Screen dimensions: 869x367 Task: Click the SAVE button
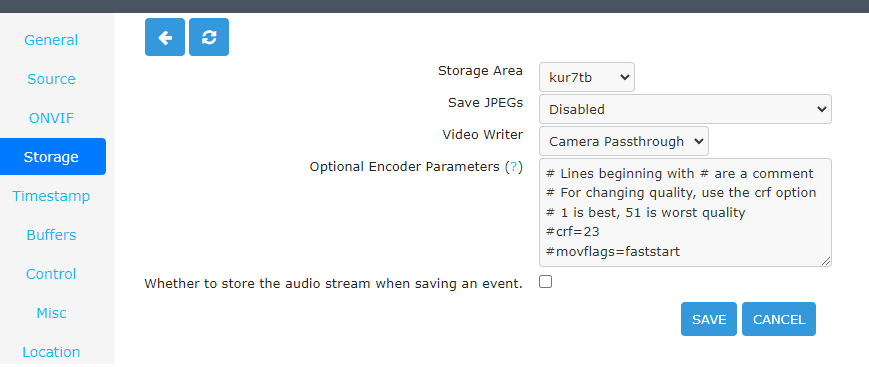click(x=709, y=319)
